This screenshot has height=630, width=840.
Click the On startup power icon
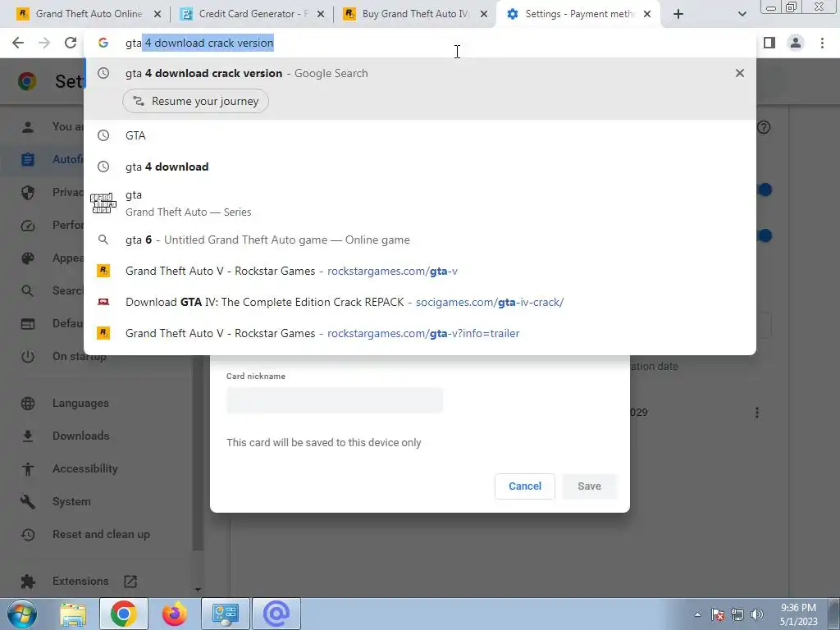(27, 357)
